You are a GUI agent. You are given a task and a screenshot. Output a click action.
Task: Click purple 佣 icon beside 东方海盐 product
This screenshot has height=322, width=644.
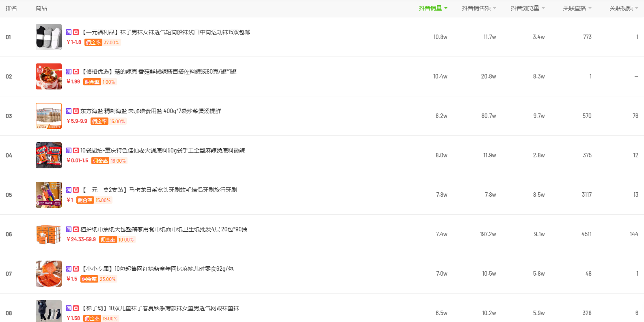[x=69, y=111]
